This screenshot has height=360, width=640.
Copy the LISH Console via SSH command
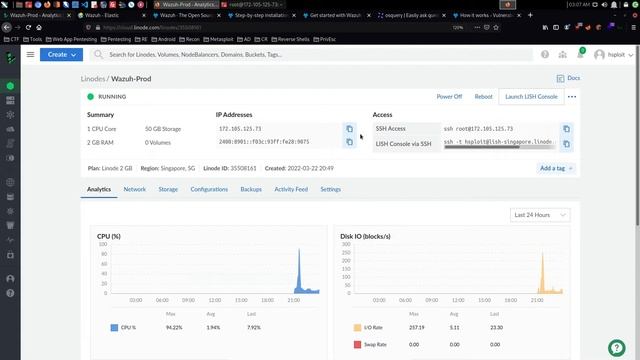[x=566, y=144]
